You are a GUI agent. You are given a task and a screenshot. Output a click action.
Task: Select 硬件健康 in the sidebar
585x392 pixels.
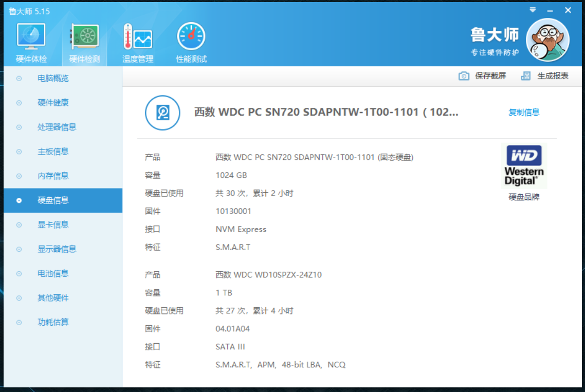tap(63, 103)
